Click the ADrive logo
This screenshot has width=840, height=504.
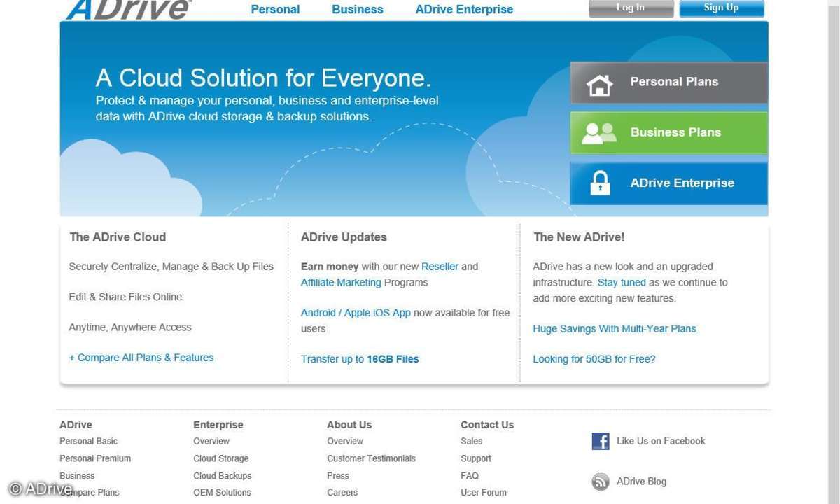point(128,9)
